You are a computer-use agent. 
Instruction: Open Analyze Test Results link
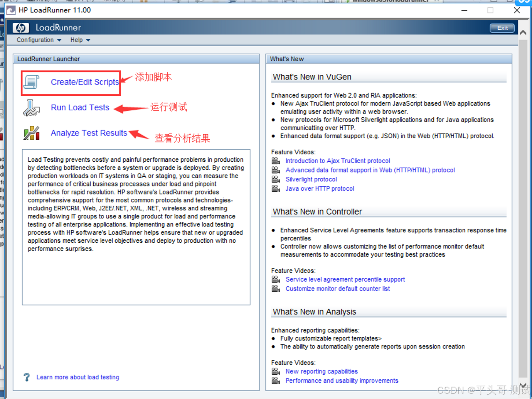click(89, 133)
